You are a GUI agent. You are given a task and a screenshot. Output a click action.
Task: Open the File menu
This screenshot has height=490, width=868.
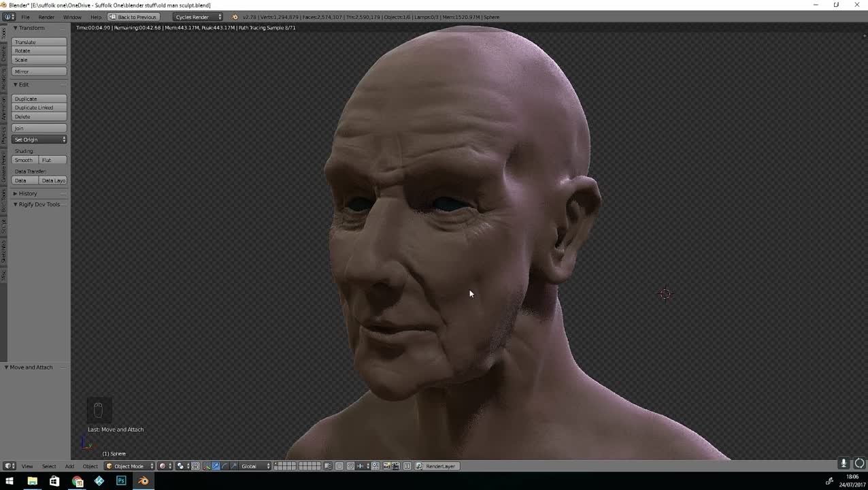click(x=25, y=17)
